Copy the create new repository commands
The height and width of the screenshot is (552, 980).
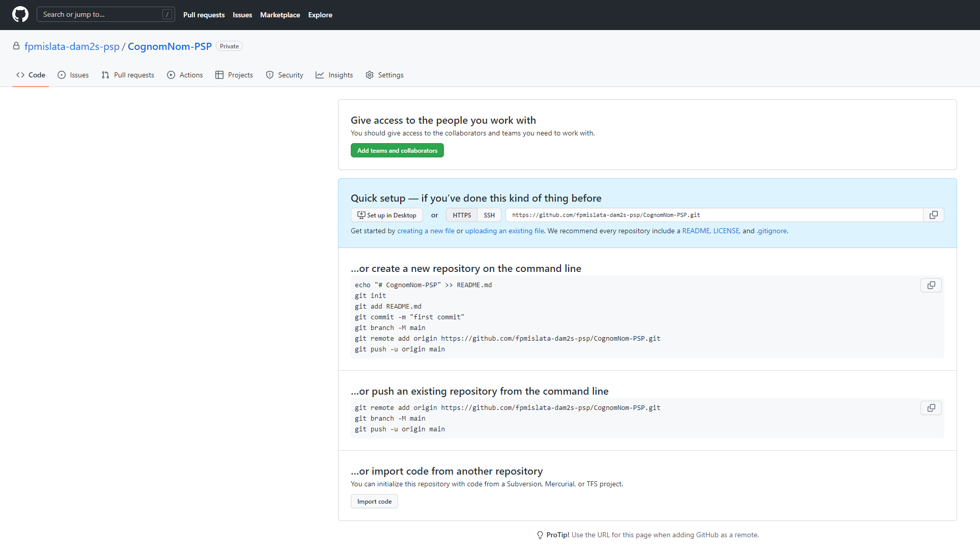[931, 285]
